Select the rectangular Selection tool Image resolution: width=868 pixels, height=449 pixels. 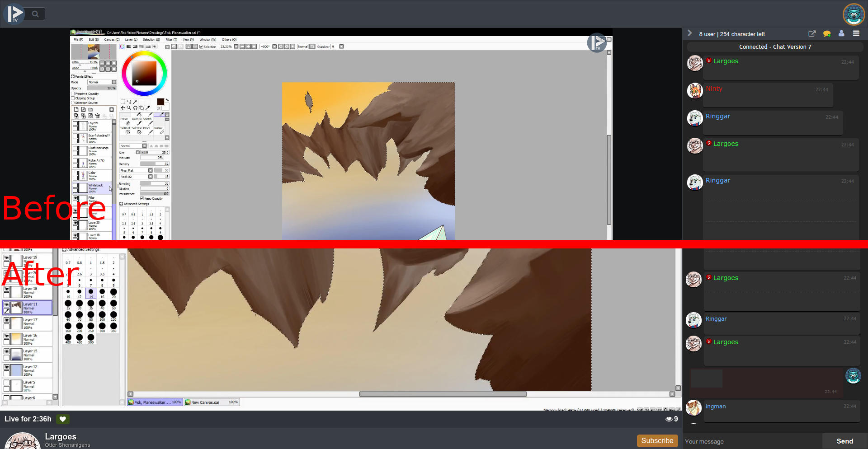click(x=123, y=102)
